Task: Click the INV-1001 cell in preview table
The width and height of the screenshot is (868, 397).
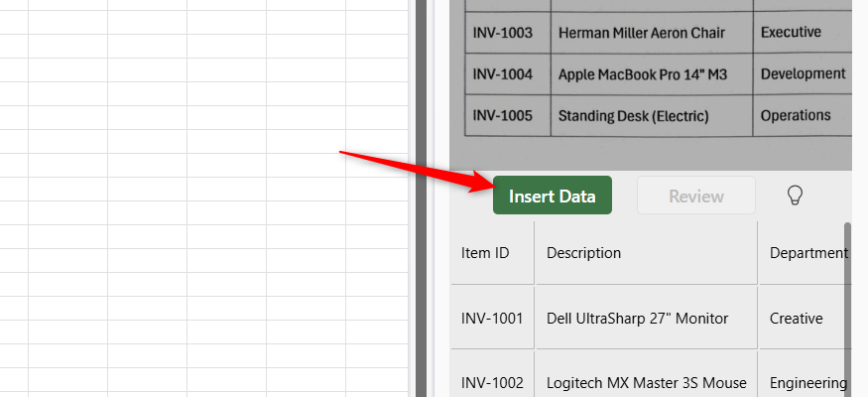Action: tap(493, 318)
